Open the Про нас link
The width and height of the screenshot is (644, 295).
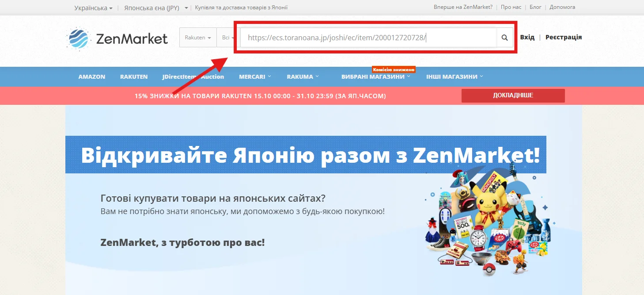[511, 7]
